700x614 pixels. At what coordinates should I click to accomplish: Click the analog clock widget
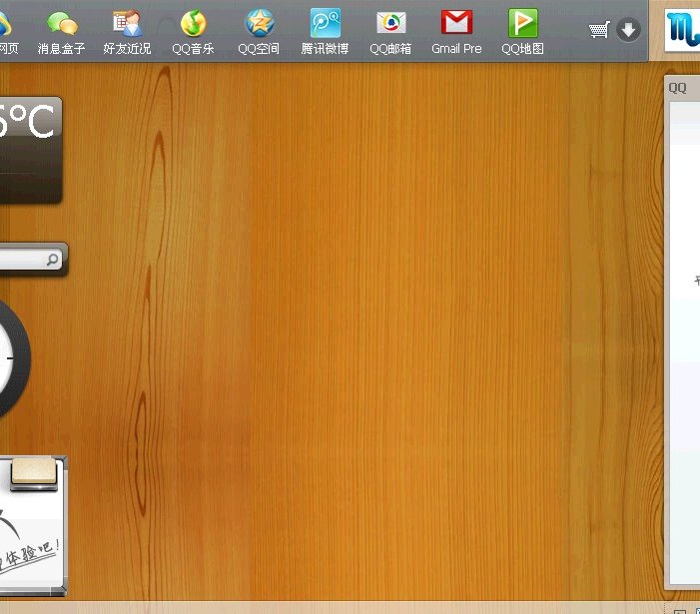point(14,359)
